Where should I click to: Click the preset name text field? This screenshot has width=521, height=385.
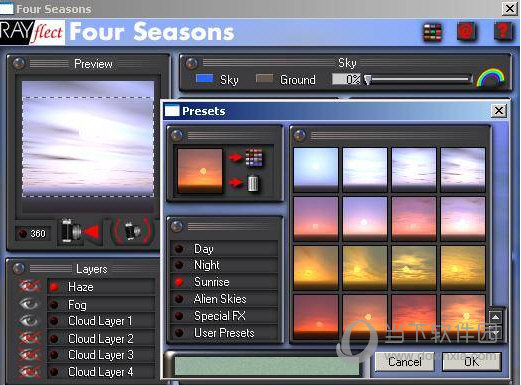[x=267, y=366]
